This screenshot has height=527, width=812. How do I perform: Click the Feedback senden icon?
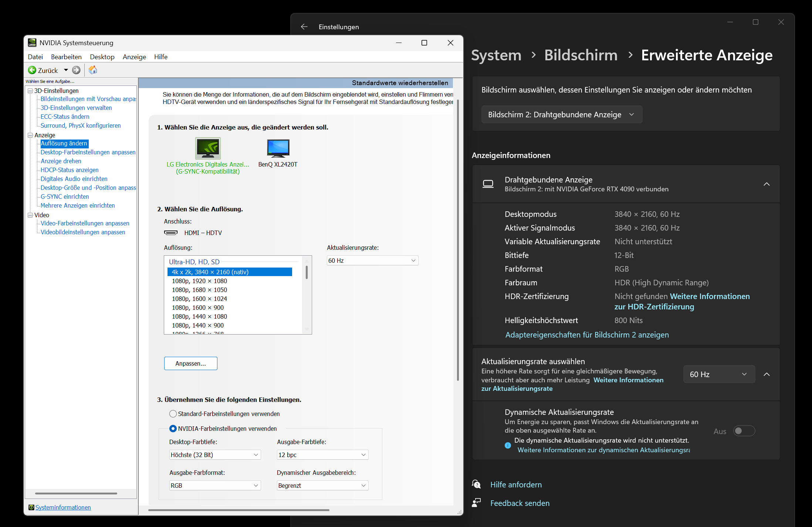(476, 503)
